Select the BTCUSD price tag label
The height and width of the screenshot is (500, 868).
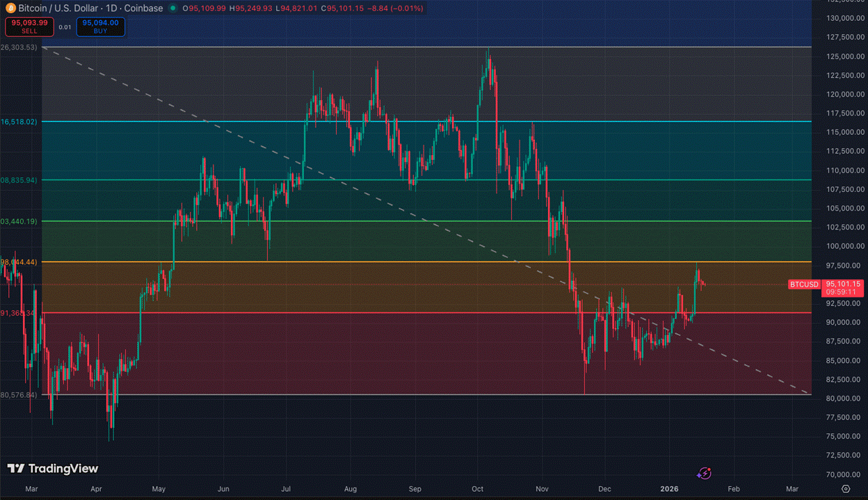[805, 284]
